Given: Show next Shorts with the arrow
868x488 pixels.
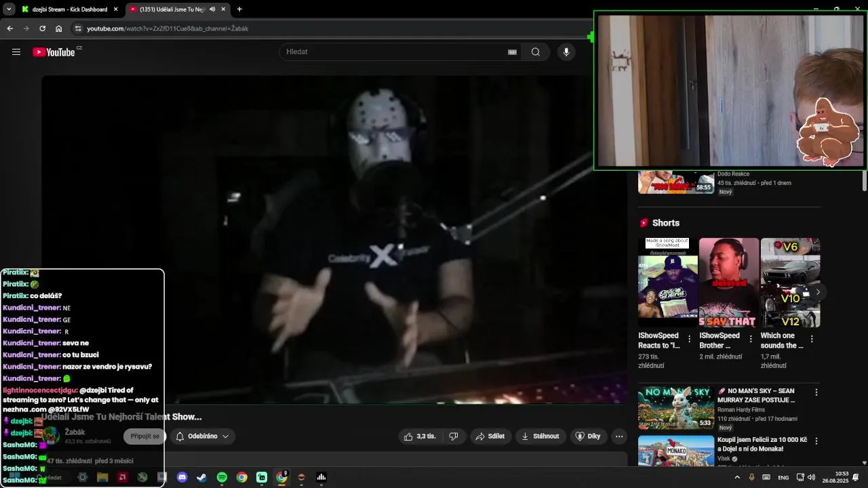Looking at the screenshot, I should tap(818, 292).
